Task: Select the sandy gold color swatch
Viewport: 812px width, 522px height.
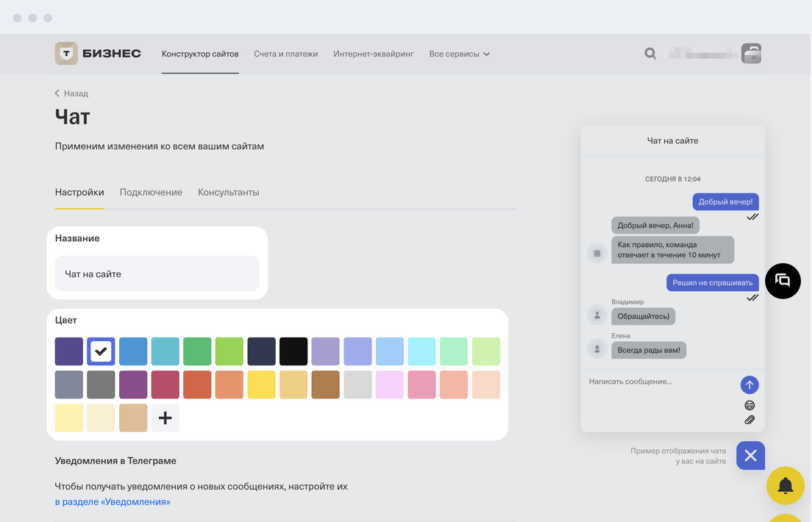Action: tap(293, 385)
